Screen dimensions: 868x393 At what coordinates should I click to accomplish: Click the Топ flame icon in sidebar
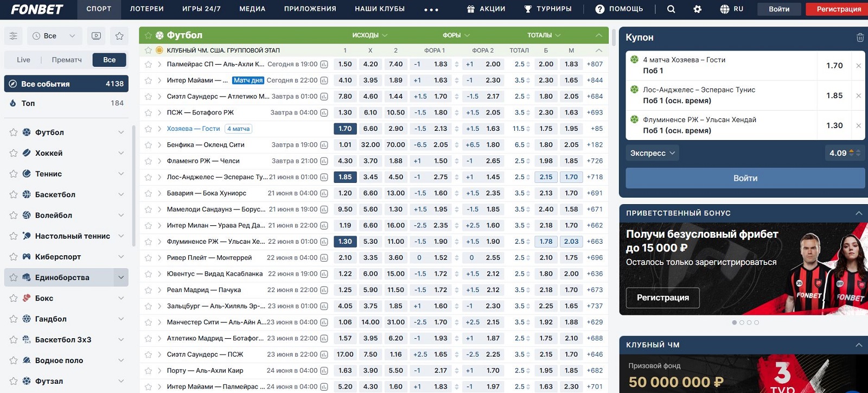coord(13,103)
